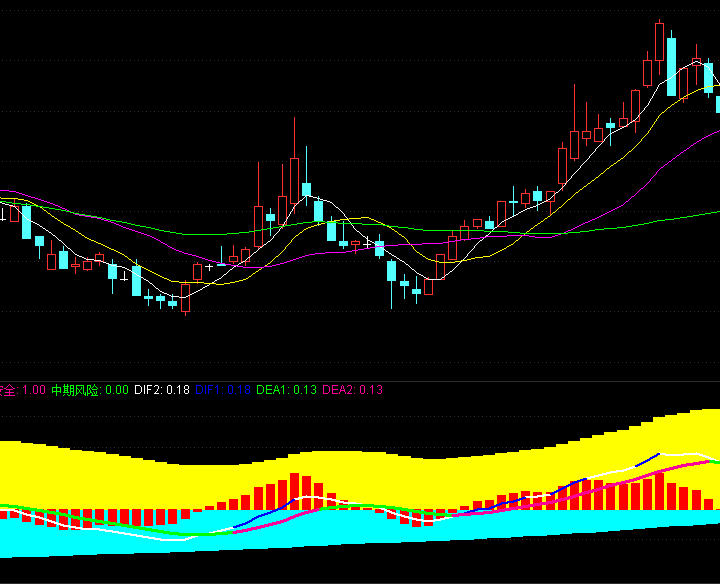
Task: Select the tall cyan candlestick right of the peak
Action: coord(671,67)
